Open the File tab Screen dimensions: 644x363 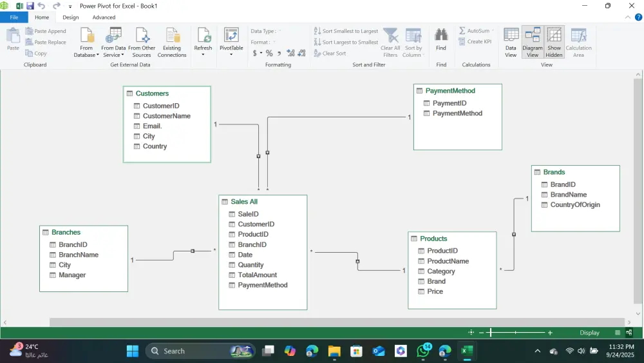pos(14,17)
